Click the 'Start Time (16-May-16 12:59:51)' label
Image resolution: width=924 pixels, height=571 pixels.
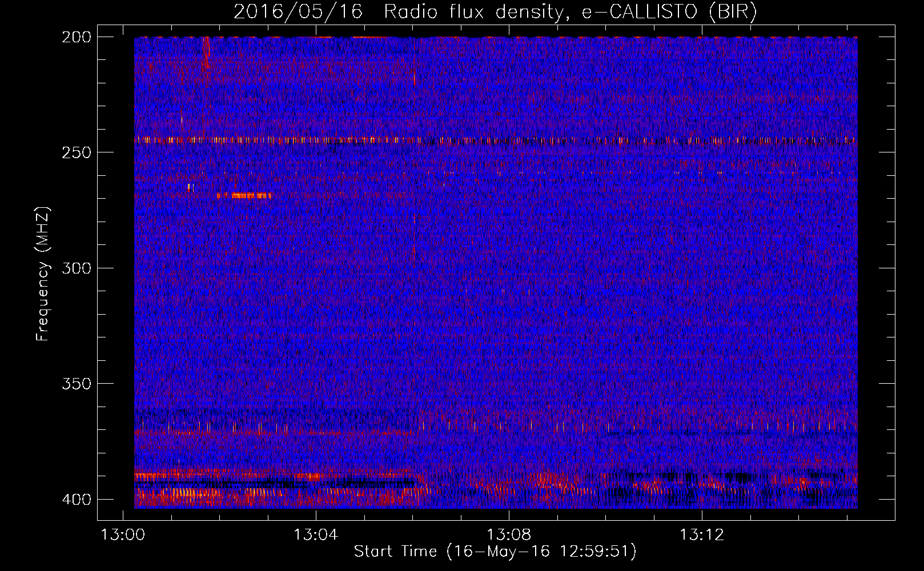495,552
